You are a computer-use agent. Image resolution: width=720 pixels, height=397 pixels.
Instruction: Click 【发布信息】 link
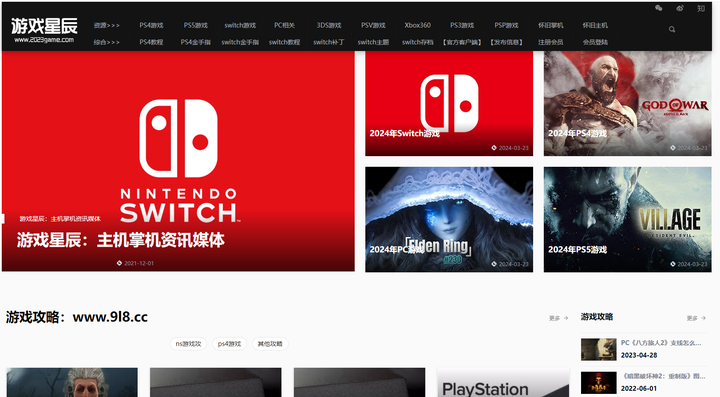(x=506, y=42)
